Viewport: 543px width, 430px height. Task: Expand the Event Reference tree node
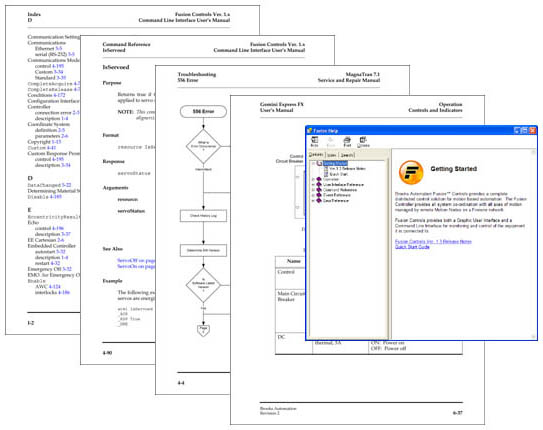pyautogui.click(x=313, y=195)
